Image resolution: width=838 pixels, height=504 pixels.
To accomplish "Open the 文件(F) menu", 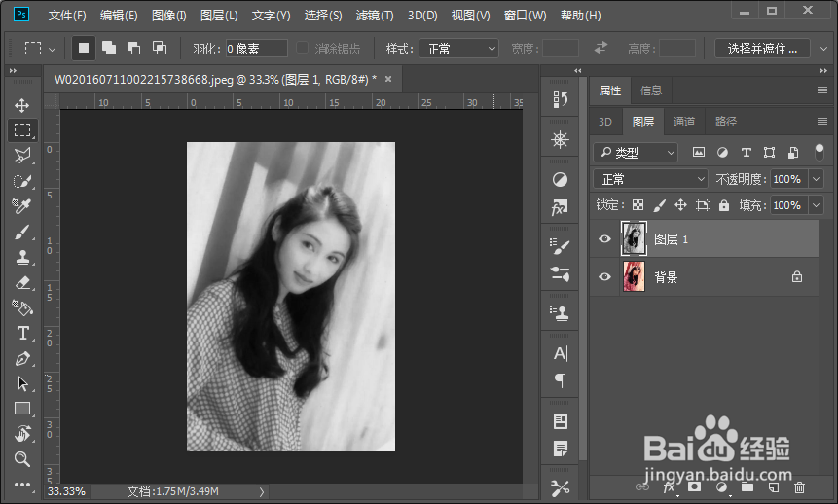I will [67, 16].
